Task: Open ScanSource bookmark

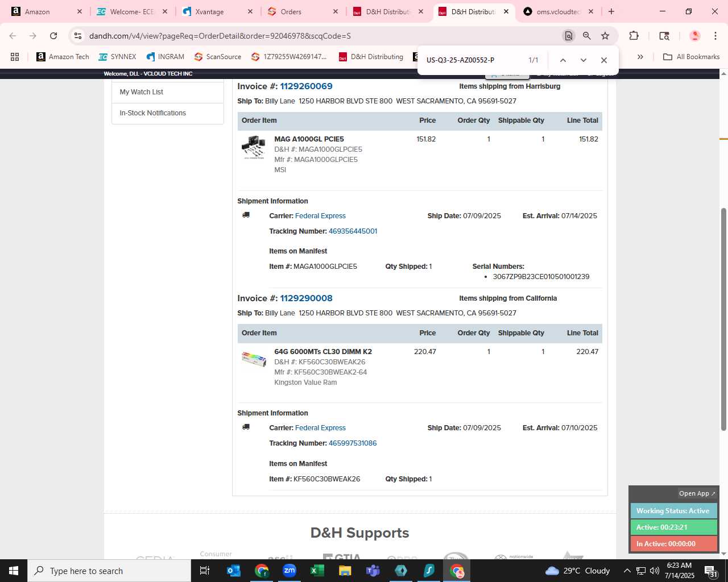Action: [x=217, y=57]
